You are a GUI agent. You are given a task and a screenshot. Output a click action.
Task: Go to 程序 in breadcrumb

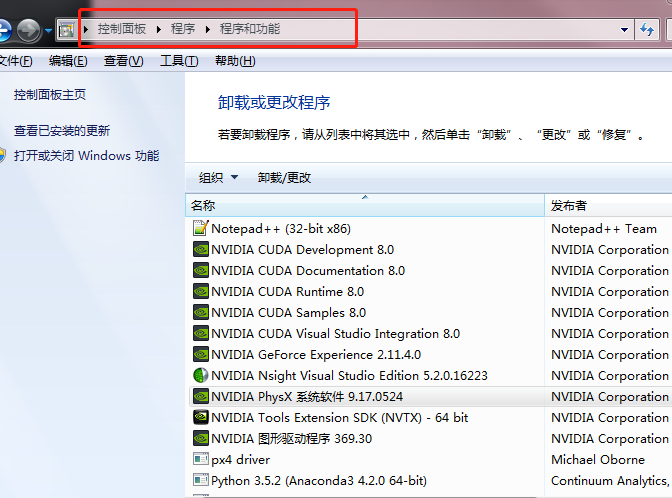point(183,29)
